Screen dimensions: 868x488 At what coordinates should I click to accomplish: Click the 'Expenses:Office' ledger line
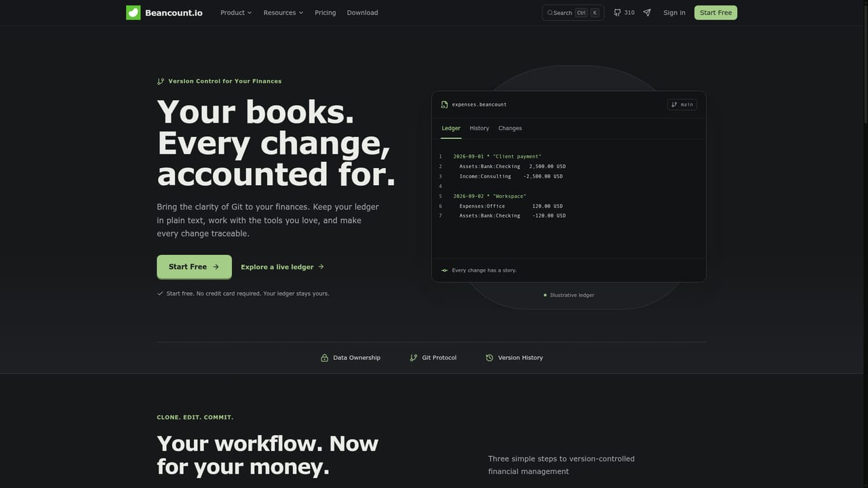511,206
